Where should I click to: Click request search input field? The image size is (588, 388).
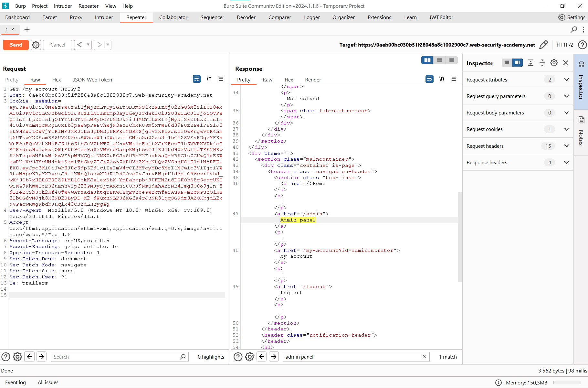[120, 357]
